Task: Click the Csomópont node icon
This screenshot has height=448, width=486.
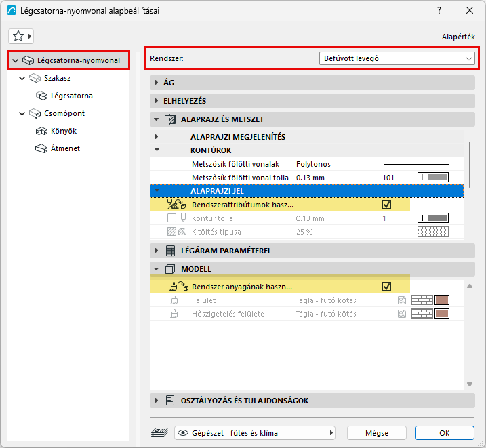Action: (x=35, y=113)
